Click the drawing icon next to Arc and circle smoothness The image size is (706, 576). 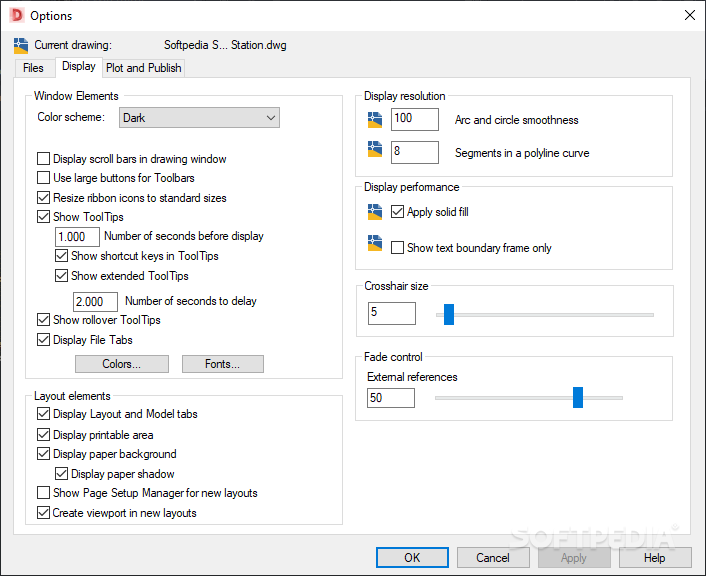[x=375, y=120]
